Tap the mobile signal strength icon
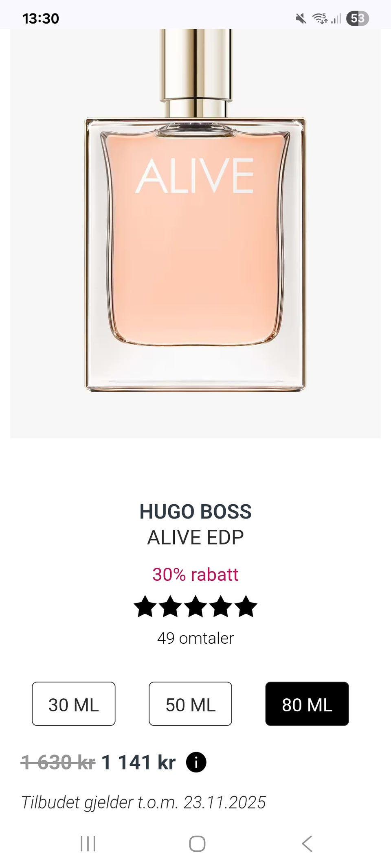Screen dimensions: 391x868 pyautogui.click(x=336, y=18)
